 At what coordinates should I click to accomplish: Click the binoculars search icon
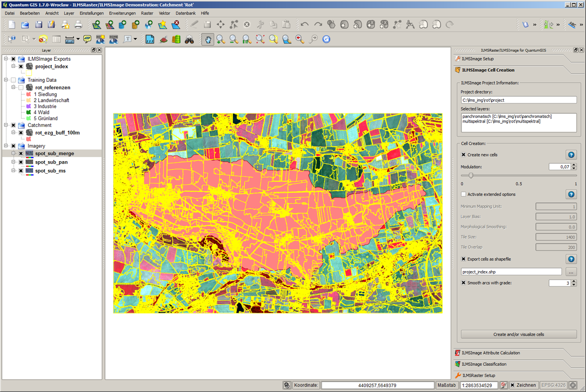(x=189, y=39)
